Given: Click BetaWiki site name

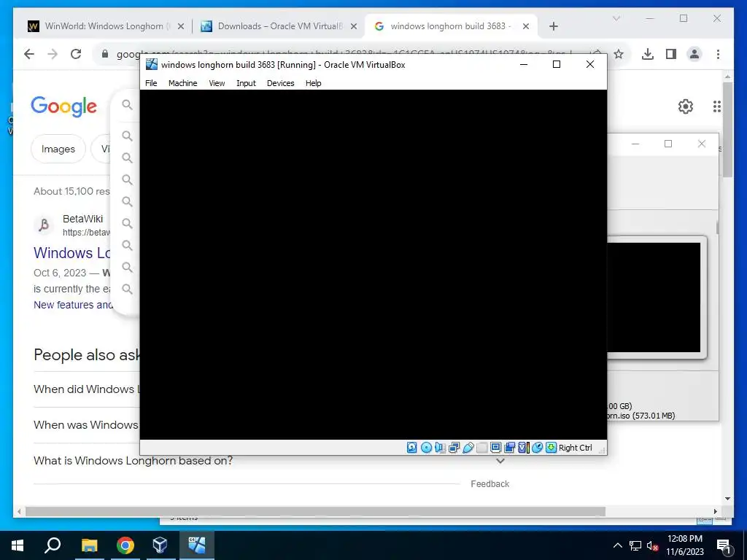Looking at the screenshot, I should [83, 219].
